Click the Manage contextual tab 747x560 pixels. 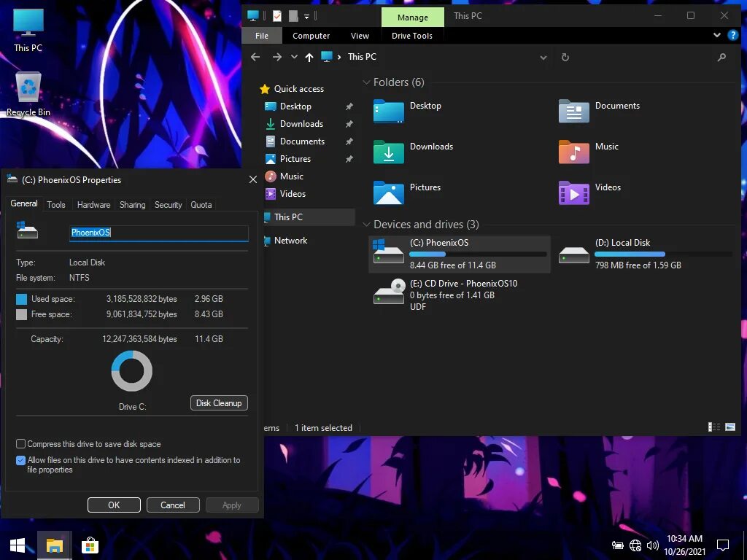(413, 17)
